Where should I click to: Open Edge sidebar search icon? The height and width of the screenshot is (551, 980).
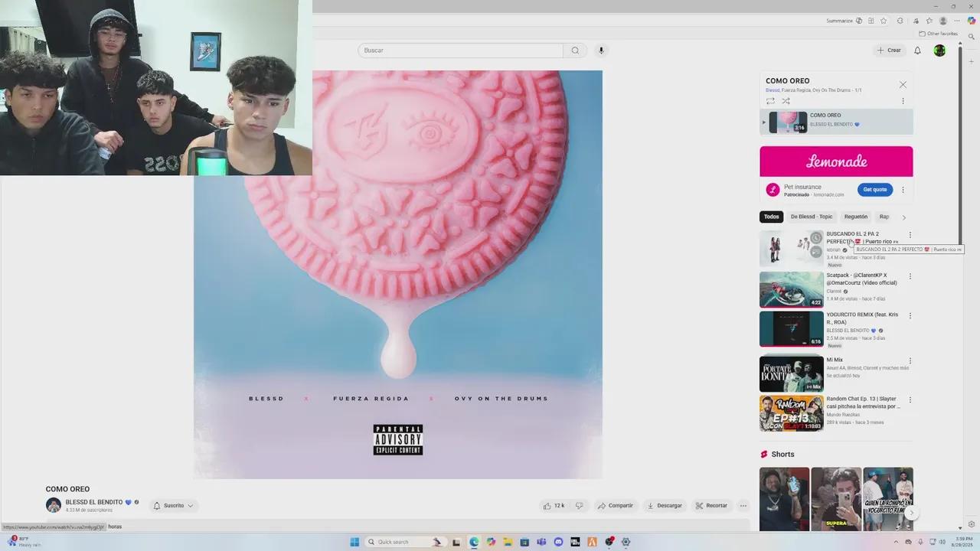[972, 37]
